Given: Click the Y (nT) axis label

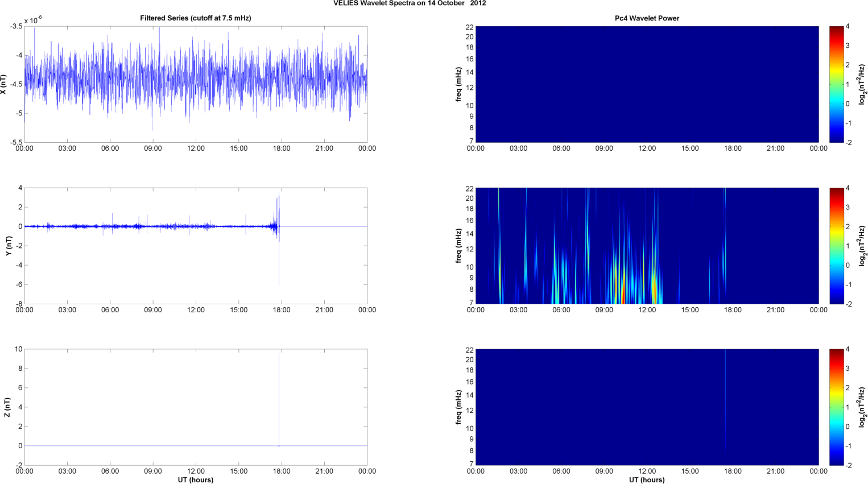Looking at the screenshot, I should pos(9,246).
